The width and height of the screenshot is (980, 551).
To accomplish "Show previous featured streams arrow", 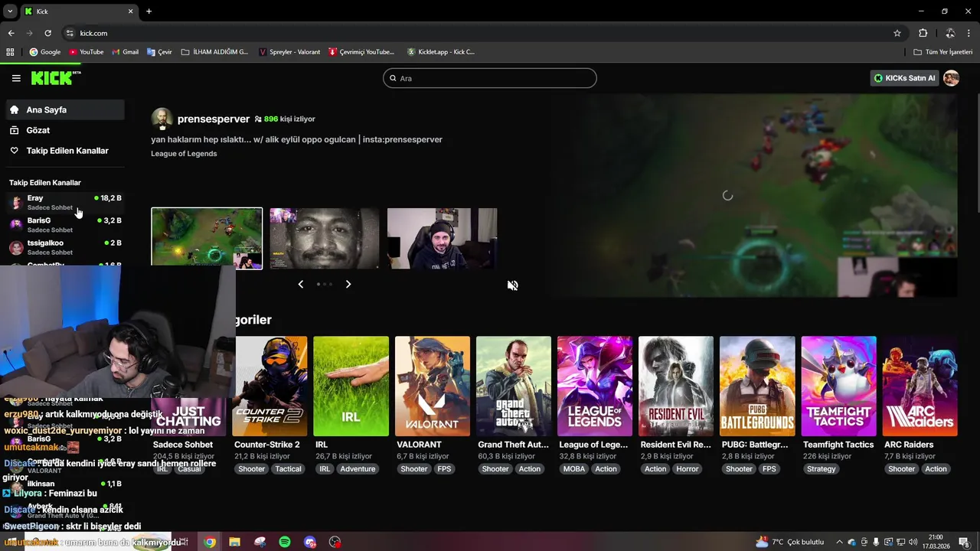I will [301, 284].
